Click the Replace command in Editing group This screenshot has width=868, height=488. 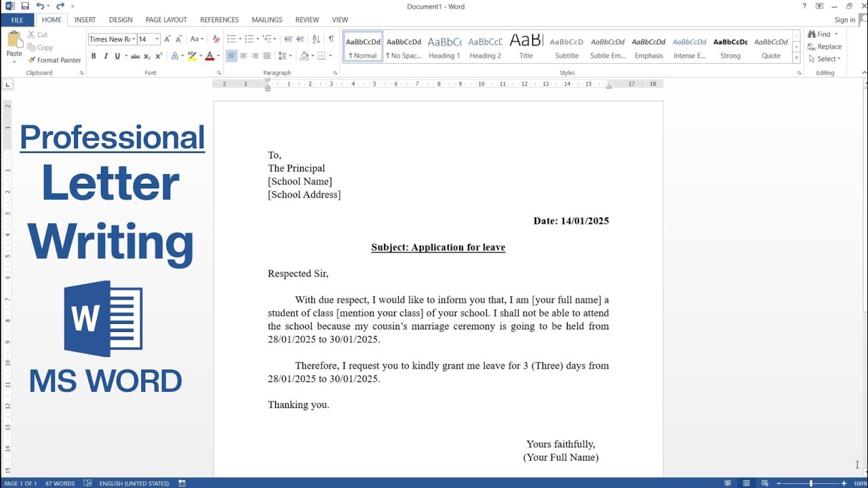825,47
